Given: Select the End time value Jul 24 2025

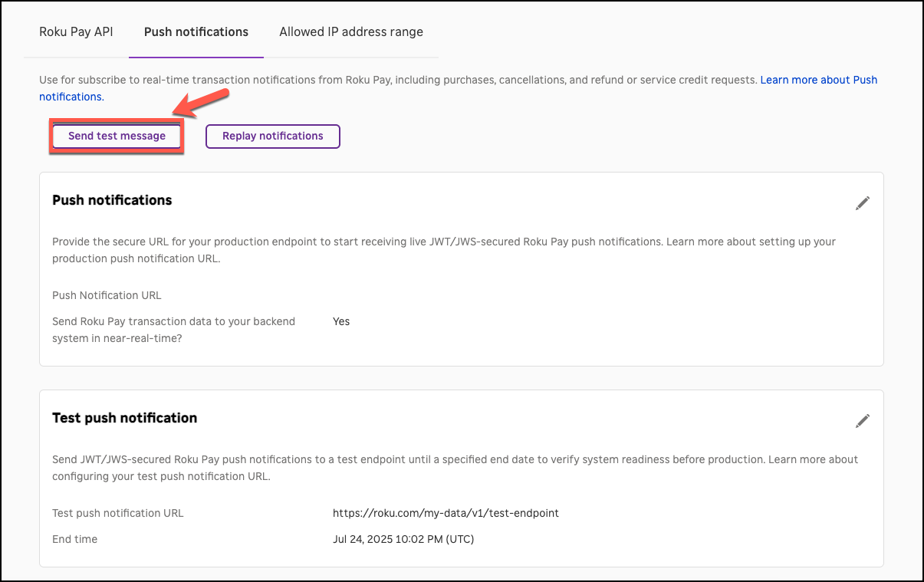Looking at the screenshot, I should pyautogui.click(x=403, y=539).
